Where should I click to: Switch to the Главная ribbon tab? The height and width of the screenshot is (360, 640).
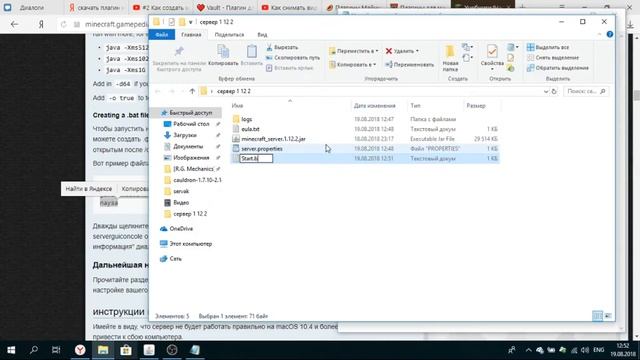(x=191, y=35)
